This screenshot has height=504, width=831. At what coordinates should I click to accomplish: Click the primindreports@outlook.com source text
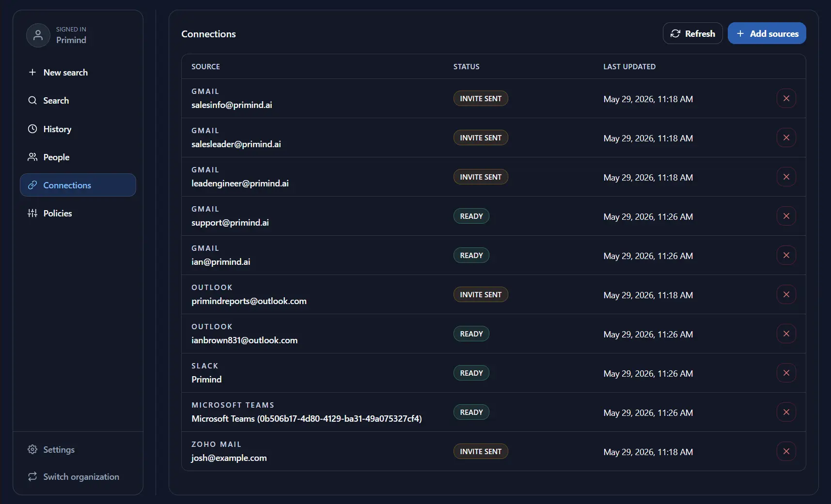(249, 301)
